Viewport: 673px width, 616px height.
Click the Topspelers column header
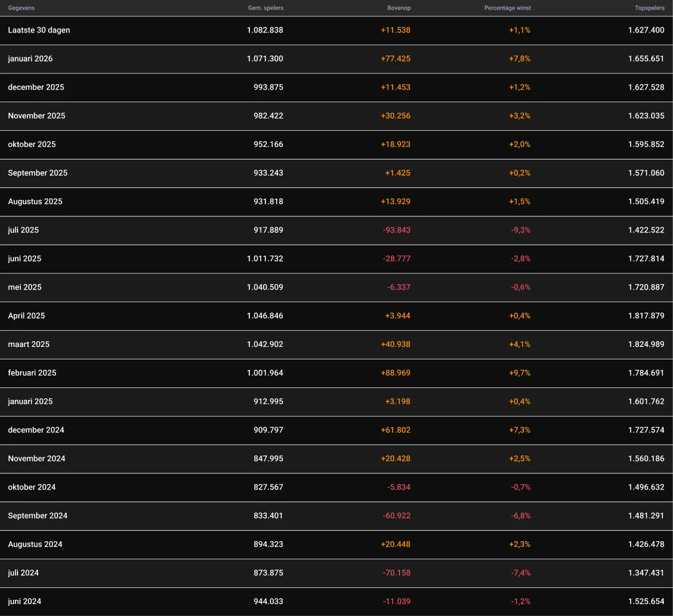(649, 8)
